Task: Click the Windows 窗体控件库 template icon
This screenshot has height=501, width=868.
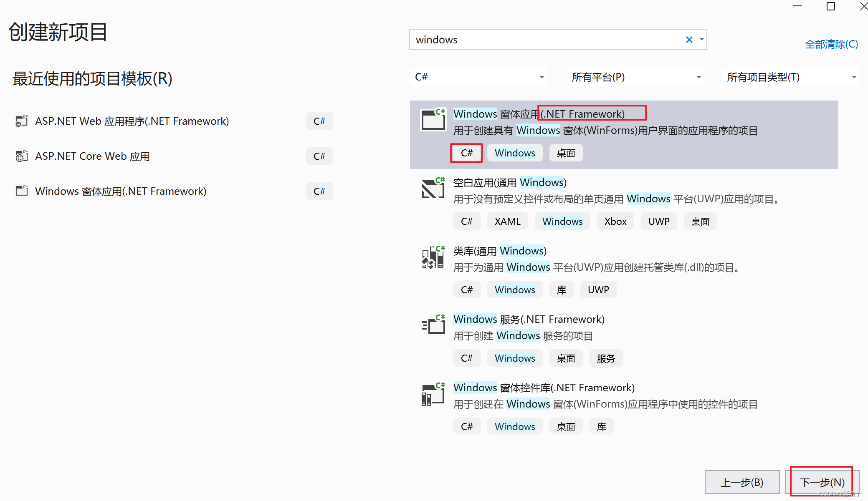Action: coord(433,394)
